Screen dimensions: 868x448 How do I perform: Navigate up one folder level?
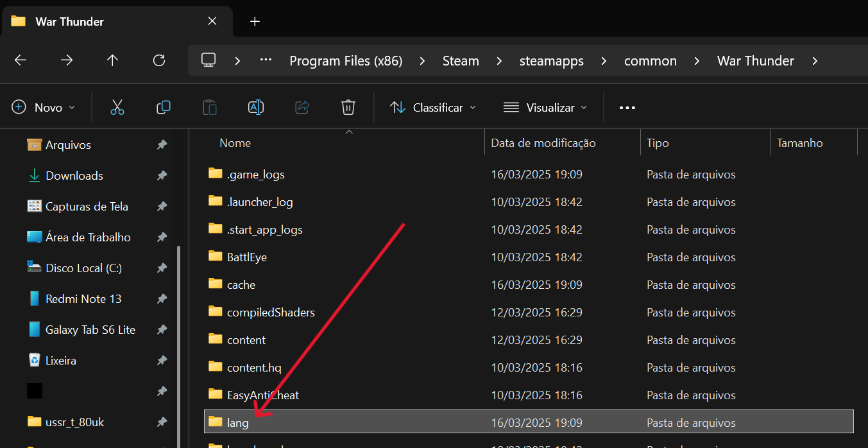click(x=113, y=60)
